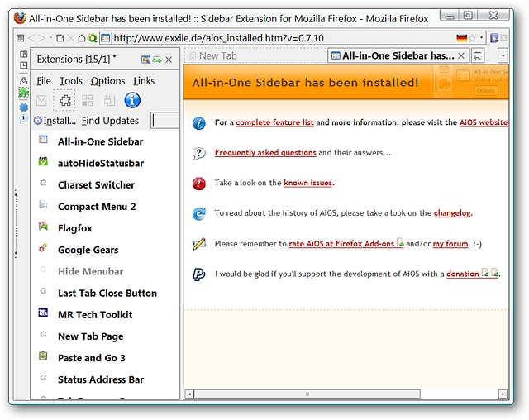The image size is (529, 420).
Task: Close the Extensions sidebar
Action: click(169, 60)
